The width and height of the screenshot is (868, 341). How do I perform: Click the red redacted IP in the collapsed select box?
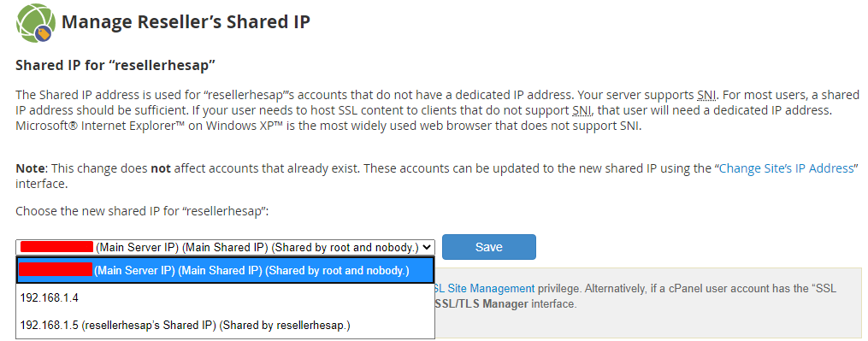pos(56,247)
